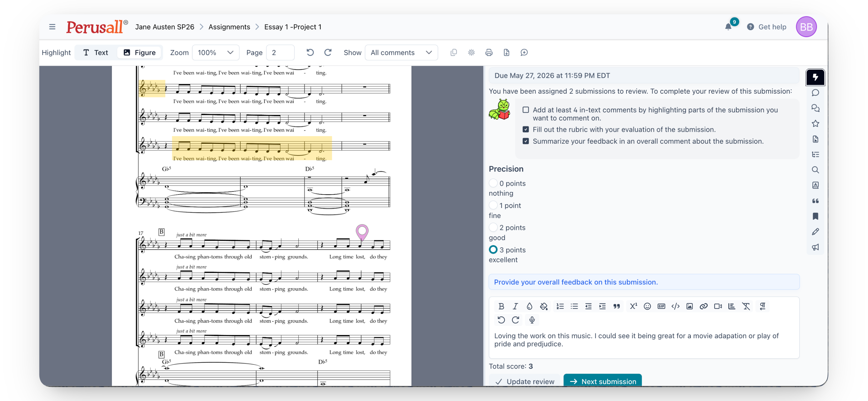Start voice dictation with microphone
The height and width of the screenshot is (401, 868).
tap(532, 320)
